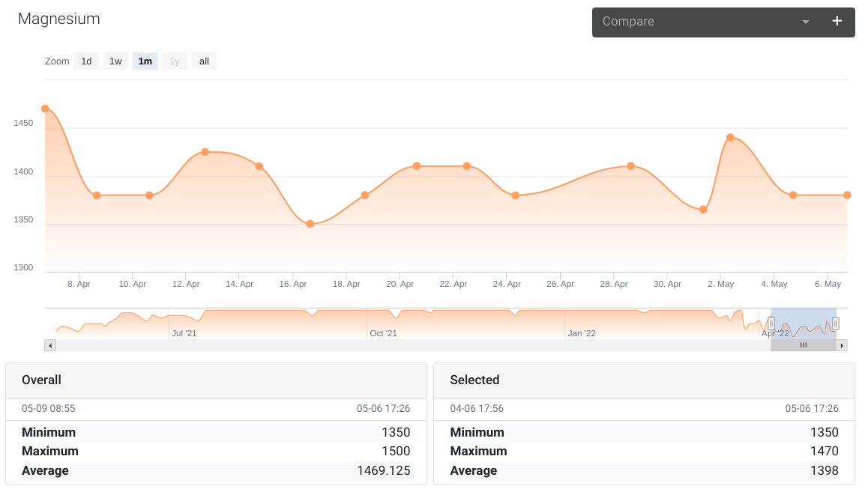Select the 1m zoom button
Image resolution: width=868 pixels, height=498 pixels.
[145, 61]
